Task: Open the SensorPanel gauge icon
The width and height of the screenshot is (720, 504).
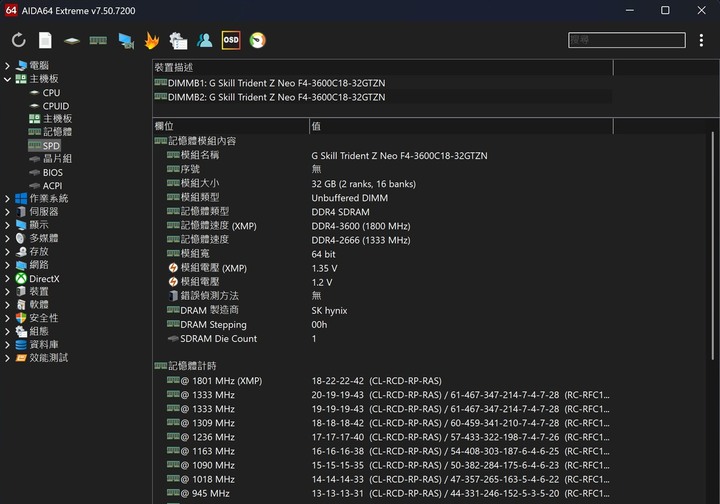Action: pyautogui.click(x=258, y=40)
